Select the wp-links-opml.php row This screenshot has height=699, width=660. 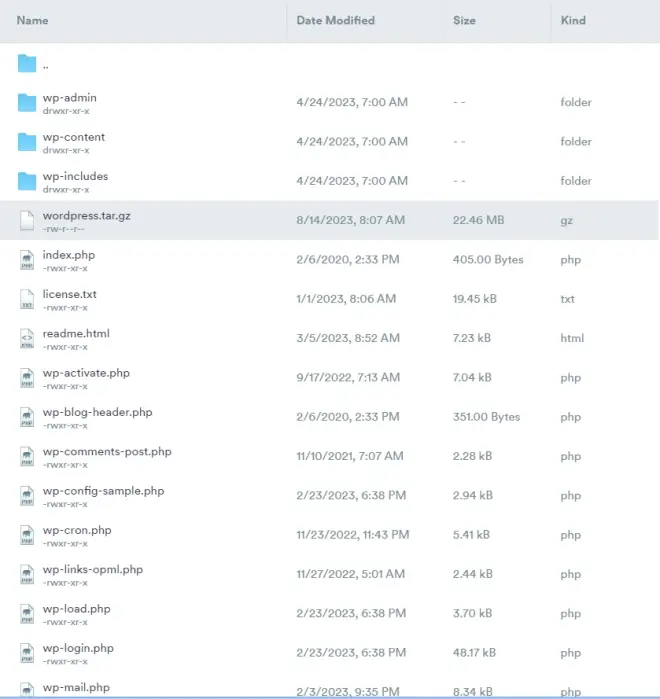[x=330, y=574]
